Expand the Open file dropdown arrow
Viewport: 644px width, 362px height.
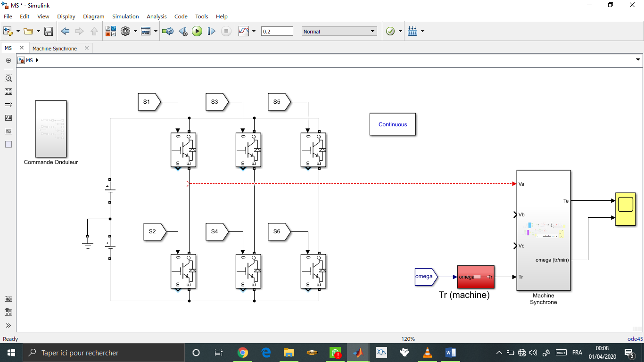(x=38, y=32)
